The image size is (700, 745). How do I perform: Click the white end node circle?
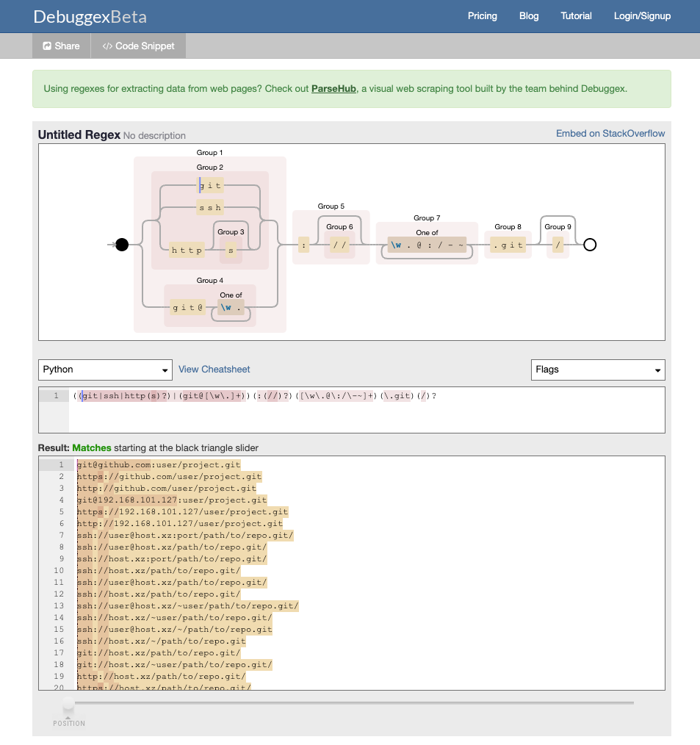tap(589, 245)
